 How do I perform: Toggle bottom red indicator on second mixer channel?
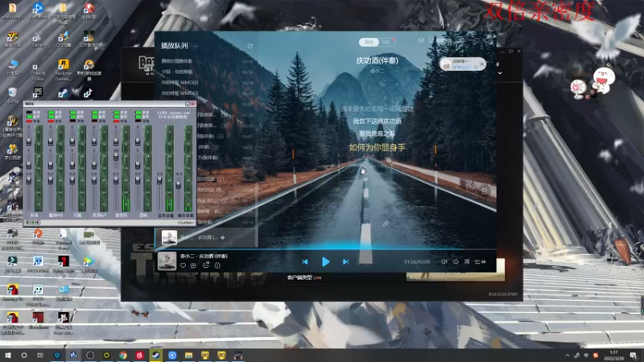(51, 121)
